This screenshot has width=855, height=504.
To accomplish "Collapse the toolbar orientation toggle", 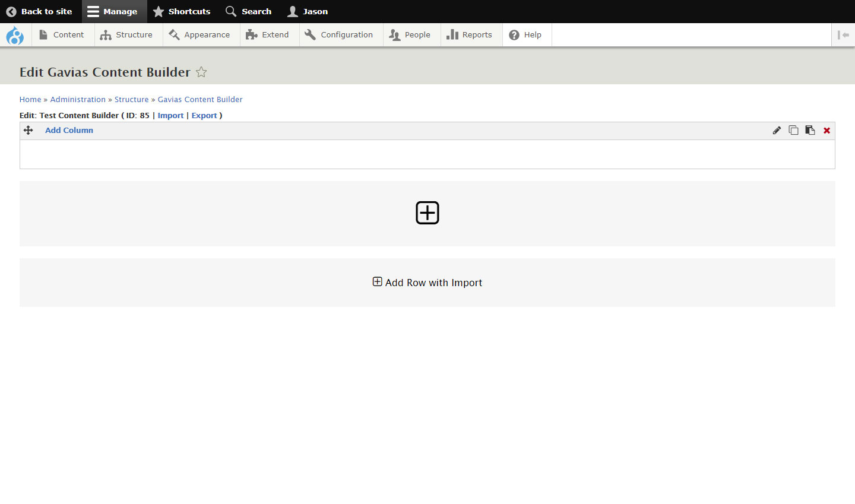I will (x=843, y=35).
